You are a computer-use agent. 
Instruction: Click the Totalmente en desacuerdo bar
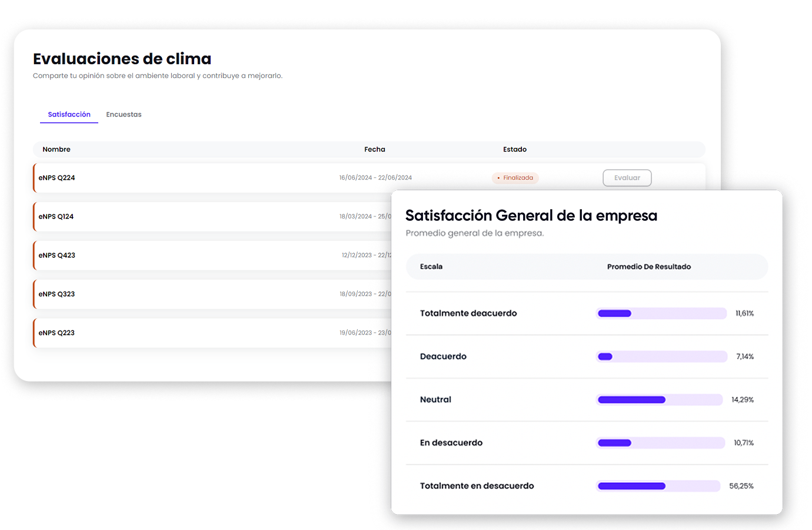coord(658,486)
